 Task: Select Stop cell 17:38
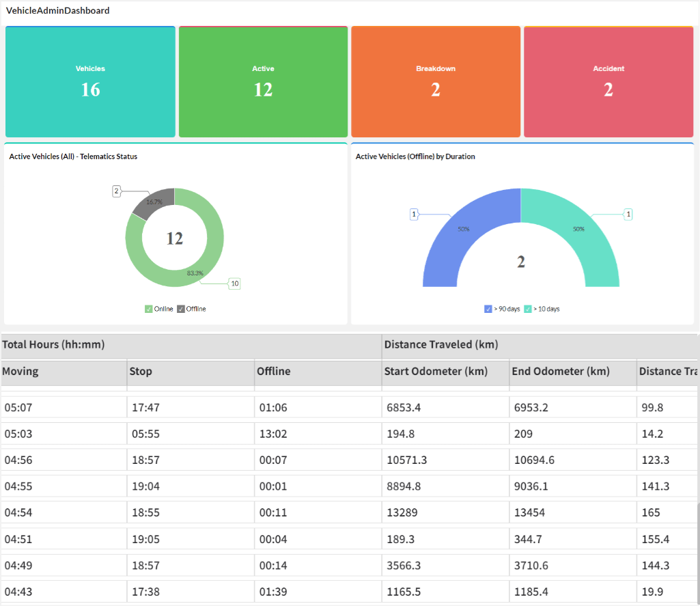tap(191, 592)
